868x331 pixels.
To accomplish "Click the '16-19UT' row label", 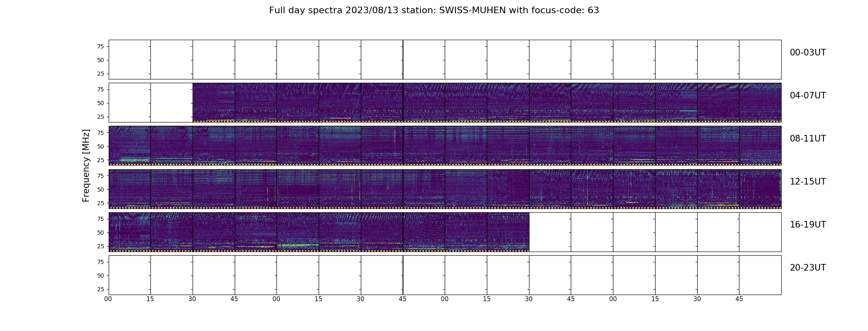I will coord(808,225).
